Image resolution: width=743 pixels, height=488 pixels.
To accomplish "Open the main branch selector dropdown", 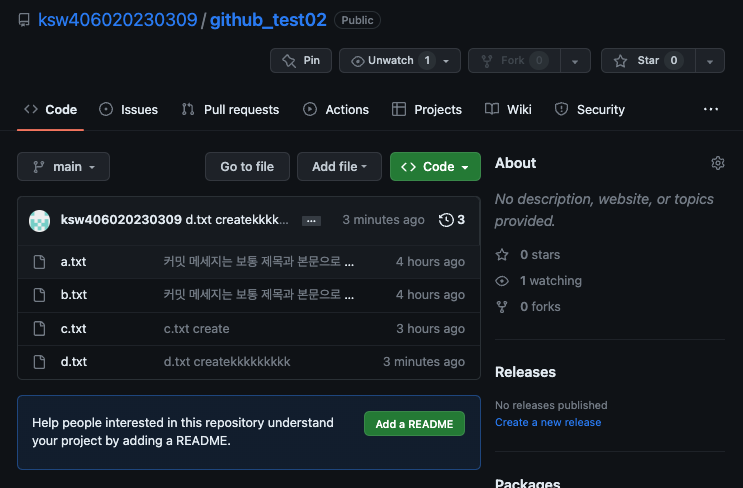I will (63, 166).
